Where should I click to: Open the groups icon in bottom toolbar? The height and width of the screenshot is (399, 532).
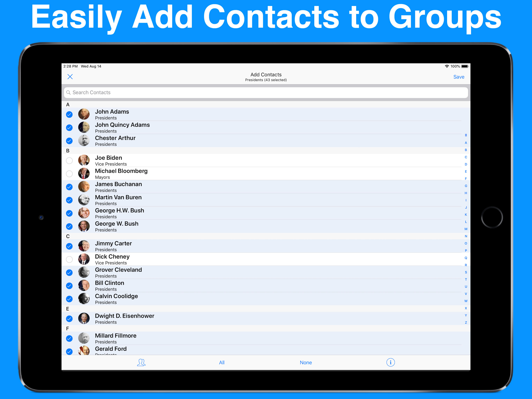click(141, 362)
